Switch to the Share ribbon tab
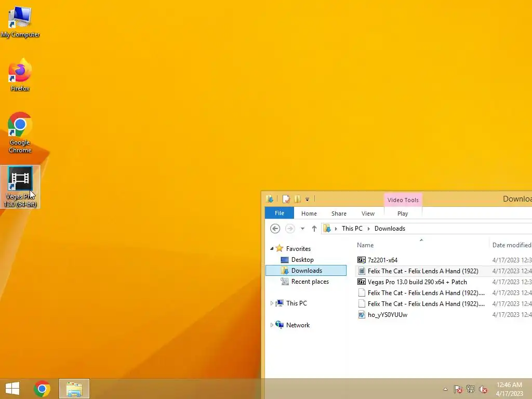This screenshot has width=532, height=399. click(x=339, y=214)
